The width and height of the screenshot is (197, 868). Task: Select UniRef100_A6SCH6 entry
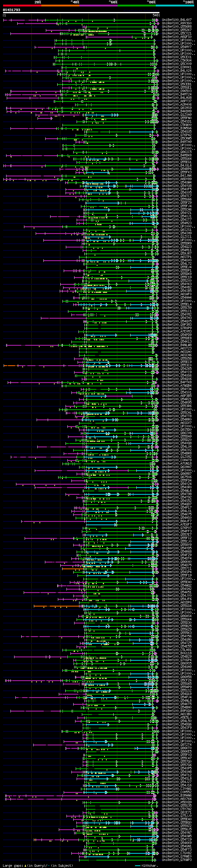tap(177, 355)
